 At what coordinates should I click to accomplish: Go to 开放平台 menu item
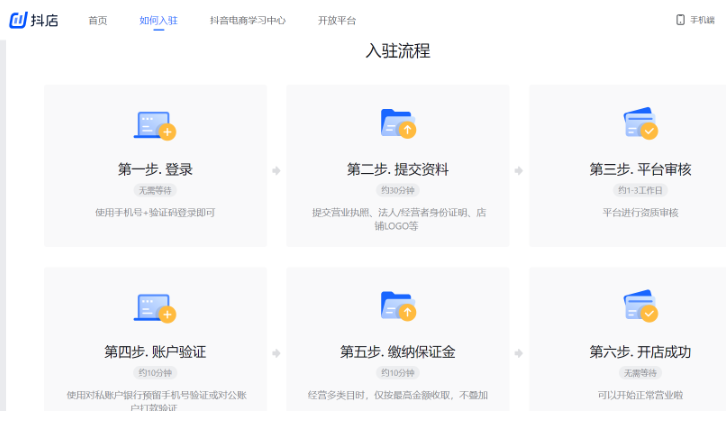337,20
